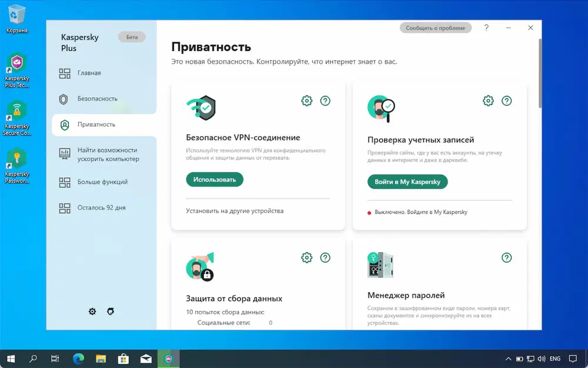Click the password manager safe illustration

coord(380,265)
